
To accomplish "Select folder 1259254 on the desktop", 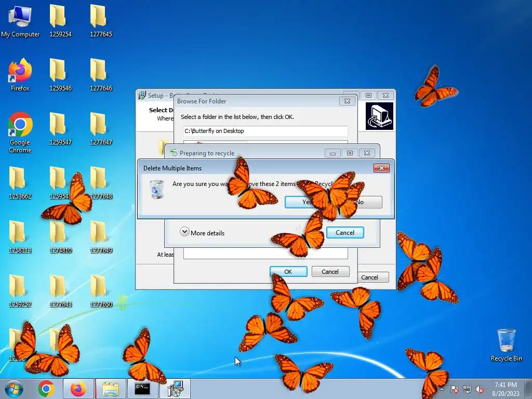I will (60, 21).
